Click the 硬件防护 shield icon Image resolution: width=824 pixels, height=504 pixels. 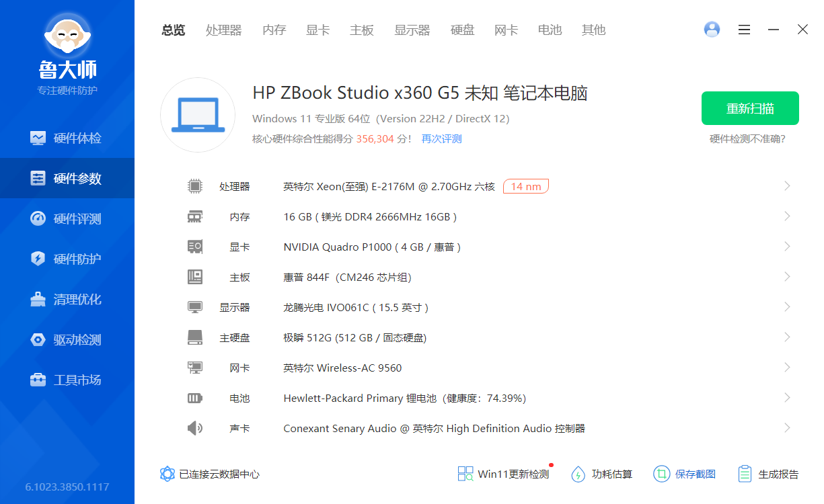coord(38,259)
